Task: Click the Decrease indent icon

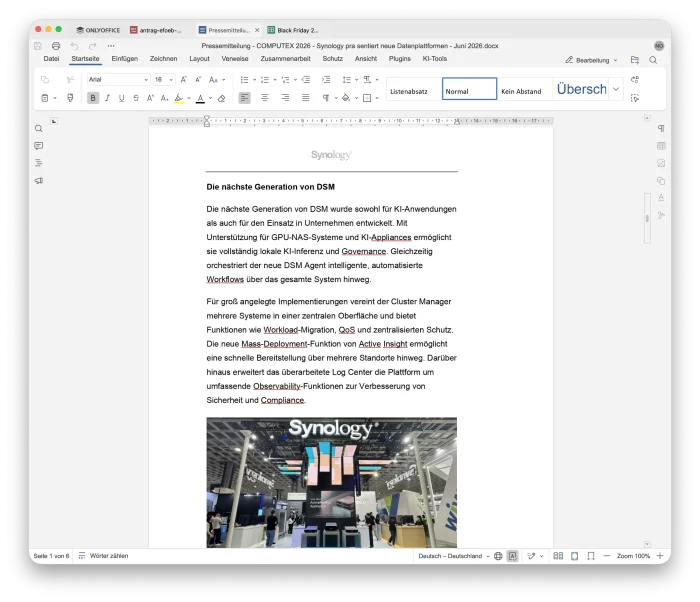Action: (x=306, y=79)
